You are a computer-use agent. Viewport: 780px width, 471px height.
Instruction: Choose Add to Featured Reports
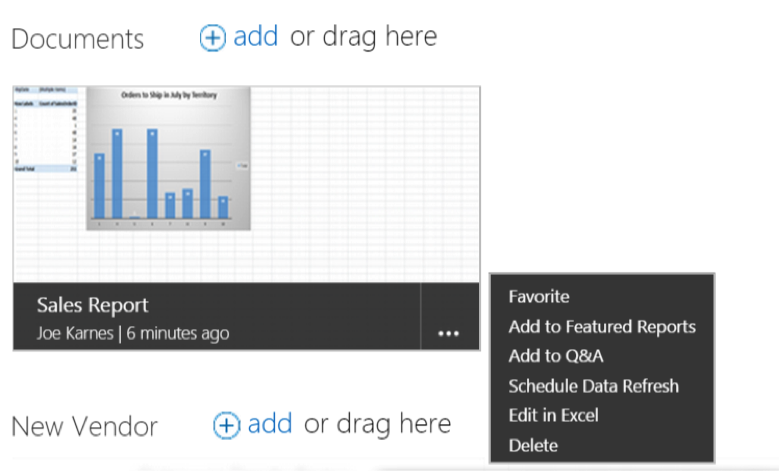(601, 326)
